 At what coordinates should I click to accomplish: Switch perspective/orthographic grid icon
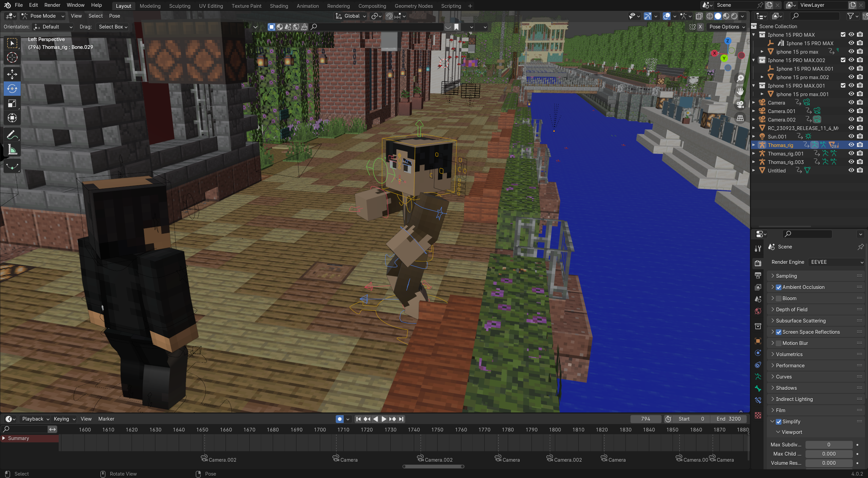740,118
